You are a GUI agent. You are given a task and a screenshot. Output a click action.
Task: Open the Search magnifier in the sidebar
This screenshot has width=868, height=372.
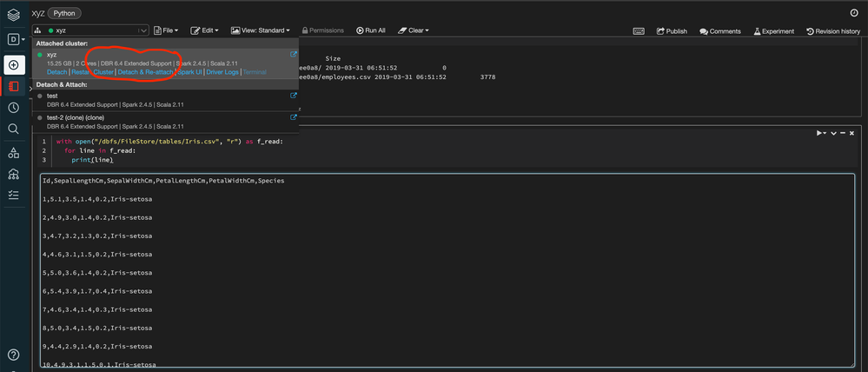pos(14,129)
